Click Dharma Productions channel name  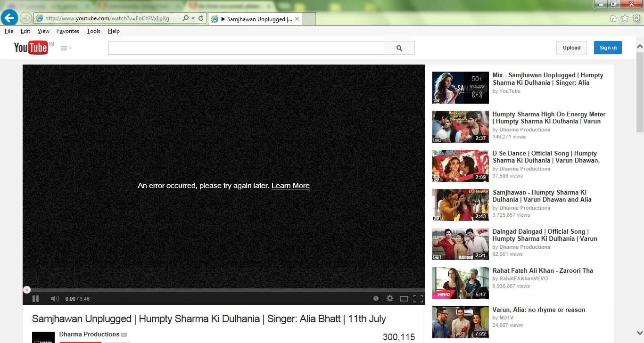(x=89, y=334)
